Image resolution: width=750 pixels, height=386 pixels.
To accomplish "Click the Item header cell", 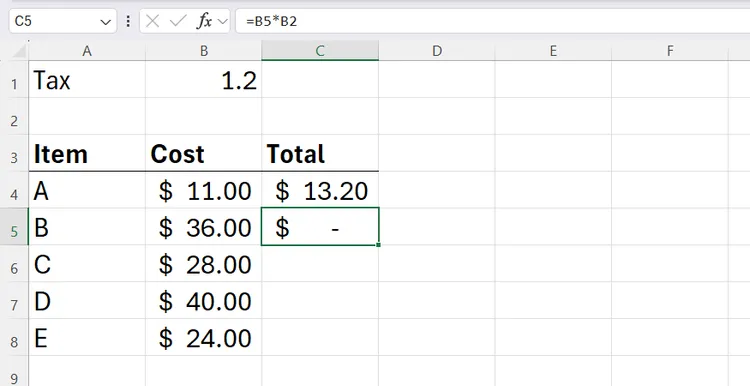I will pyautogui.click(x=87, y=153).
